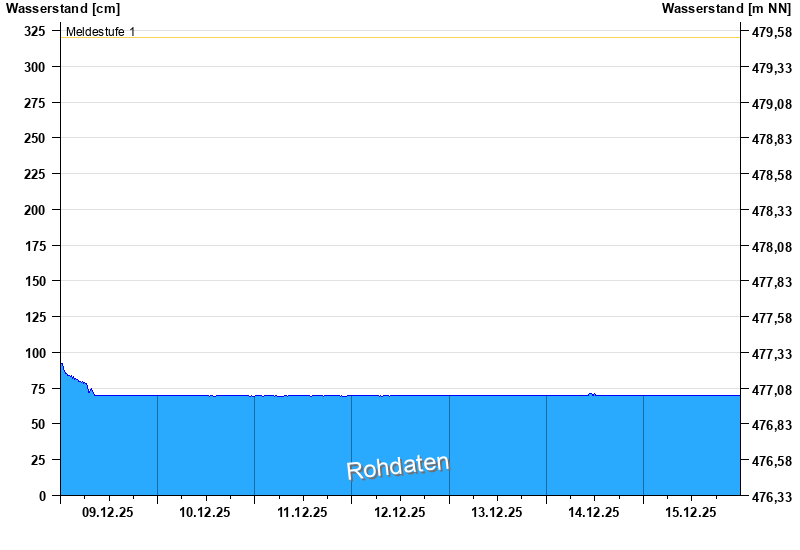The height and width of the screenshot is (550, 800).
Task: Click the water level peak at chart start
Action: point(63,367)
